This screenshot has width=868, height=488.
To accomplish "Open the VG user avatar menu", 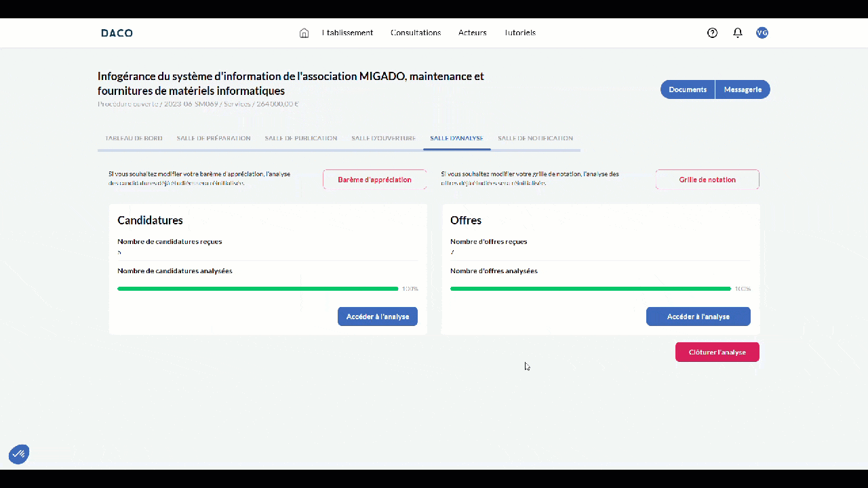I will (762, 33).
